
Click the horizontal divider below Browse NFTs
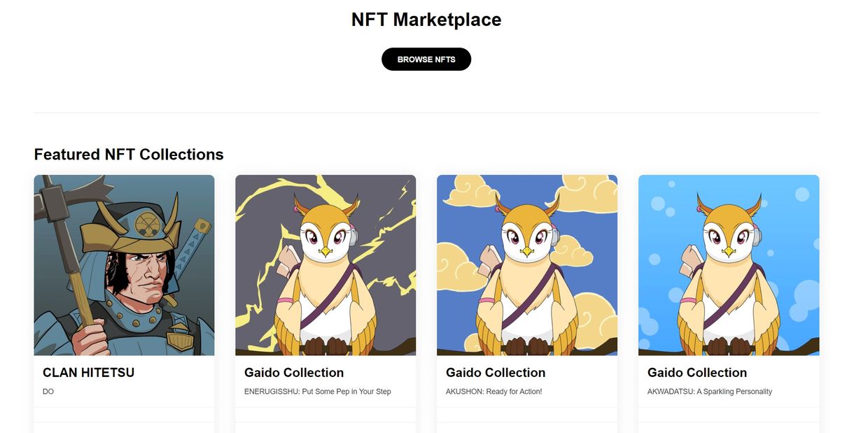coord(426,113)
